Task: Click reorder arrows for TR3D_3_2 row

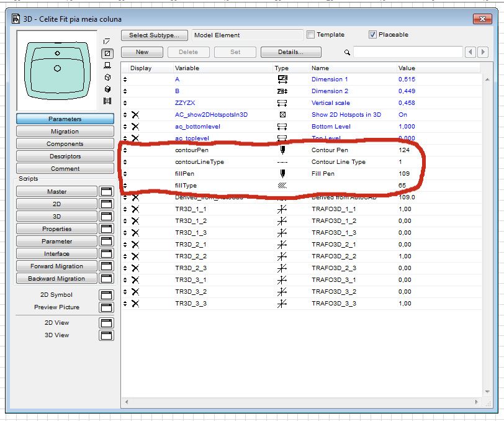Action: (125, 292)
